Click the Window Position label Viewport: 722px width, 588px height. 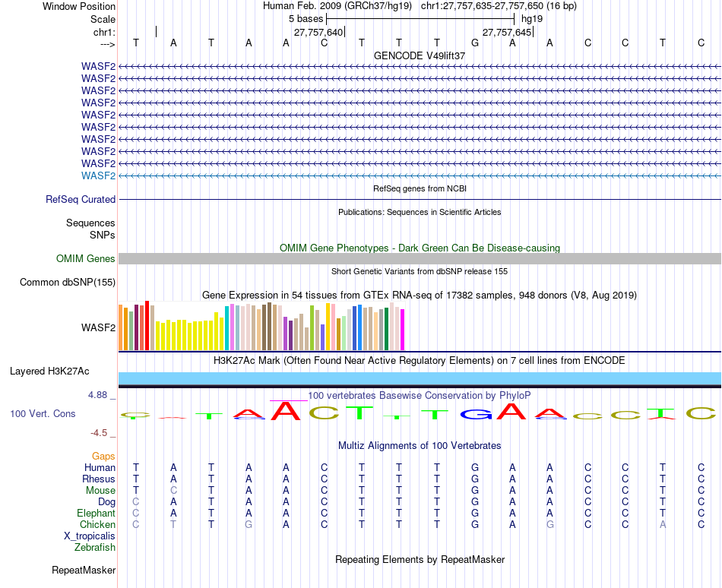coord(79,6)
